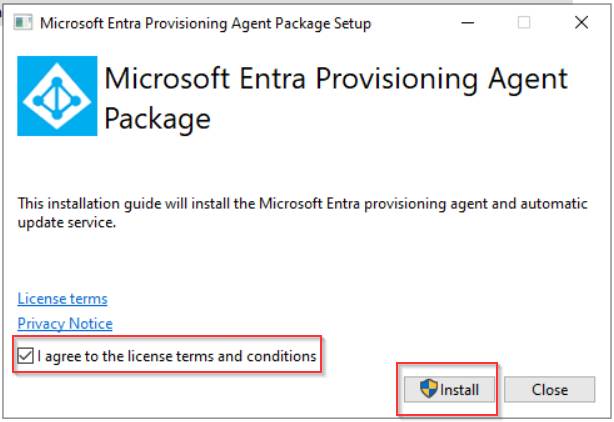Click the setup window's title bar icon
The image size is (614, 422).
[x=23, y=23]
